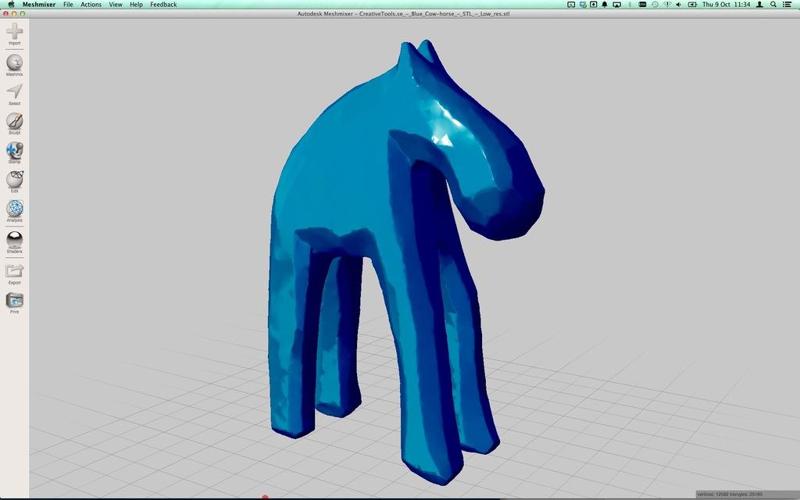Screen dimensions: 800x500
Task: Click the user account silhouette icon
Action: point(760,5)
